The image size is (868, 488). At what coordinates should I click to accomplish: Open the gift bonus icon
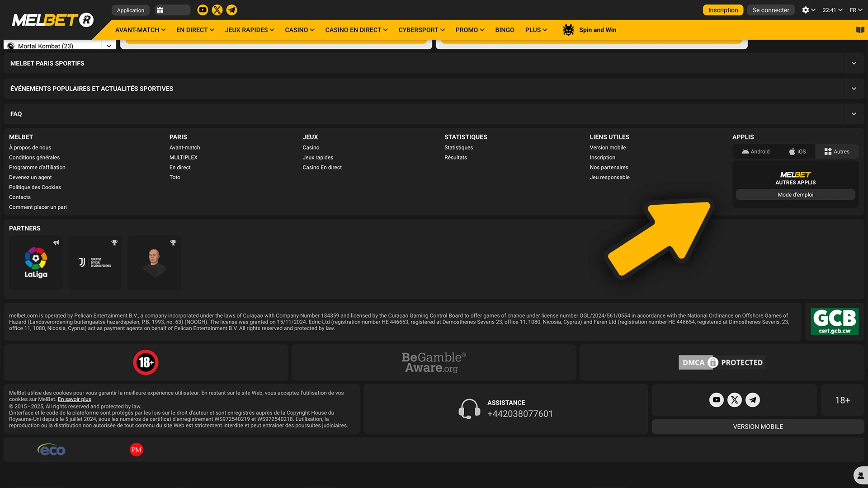(x=160, y=10)
